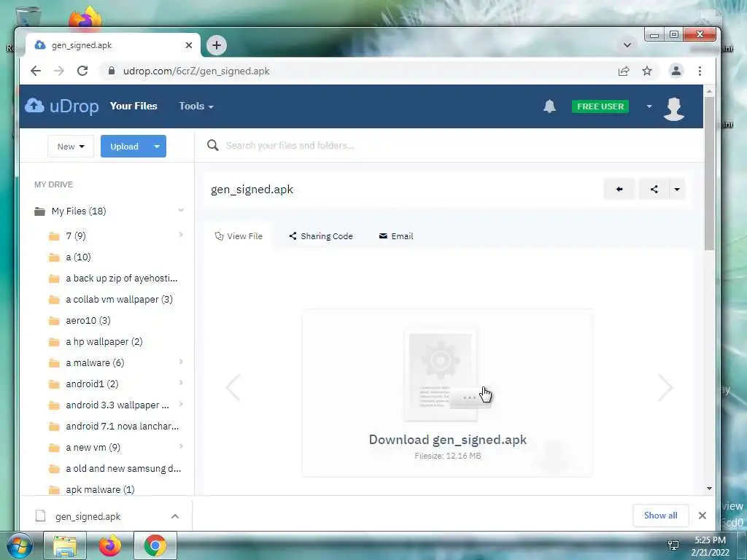Click Download gen_signed.apk link
This screenshot has height=560, width=747.
447,440
